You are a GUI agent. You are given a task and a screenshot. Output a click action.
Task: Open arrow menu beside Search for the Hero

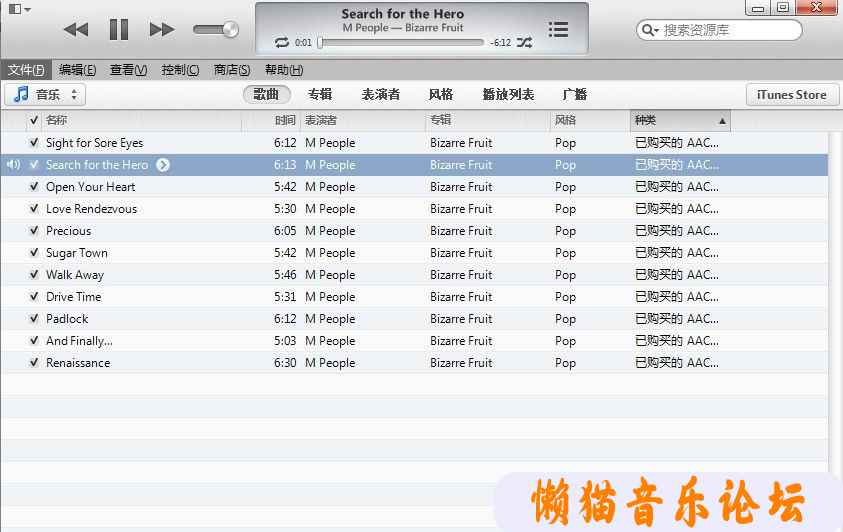click(x=163, y=165)
